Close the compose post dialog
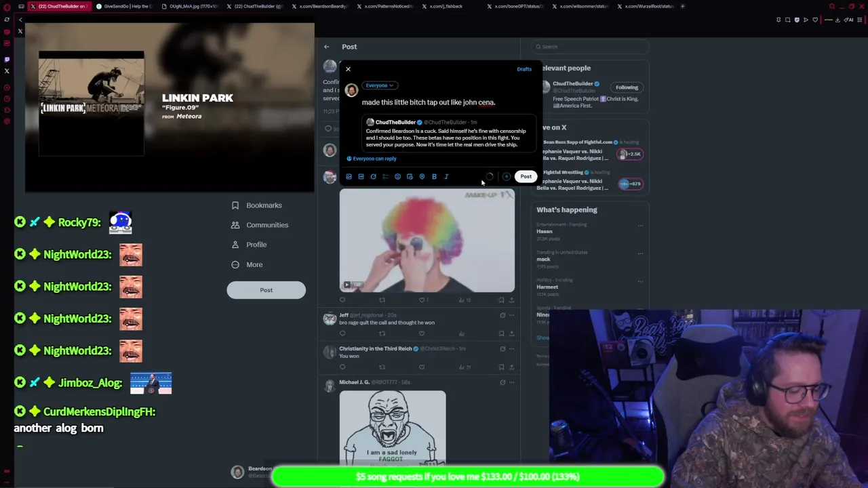This screenshot has height=488, width=868. point(348,69)
